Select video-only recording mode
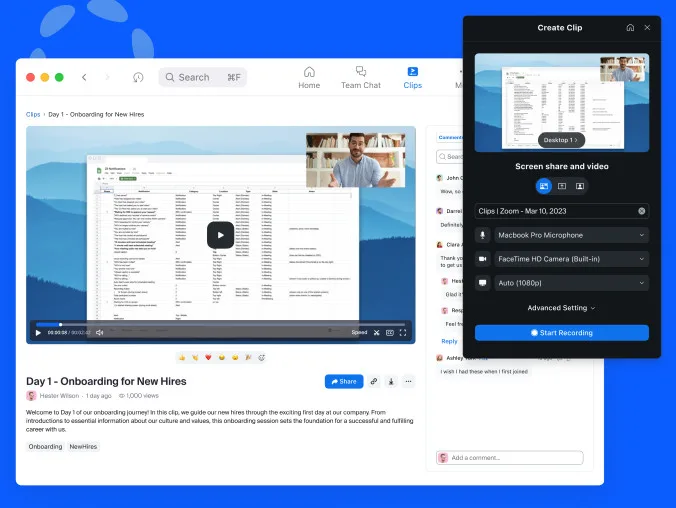The width and height of the screenshot is (676, 508). pos(580,186)
